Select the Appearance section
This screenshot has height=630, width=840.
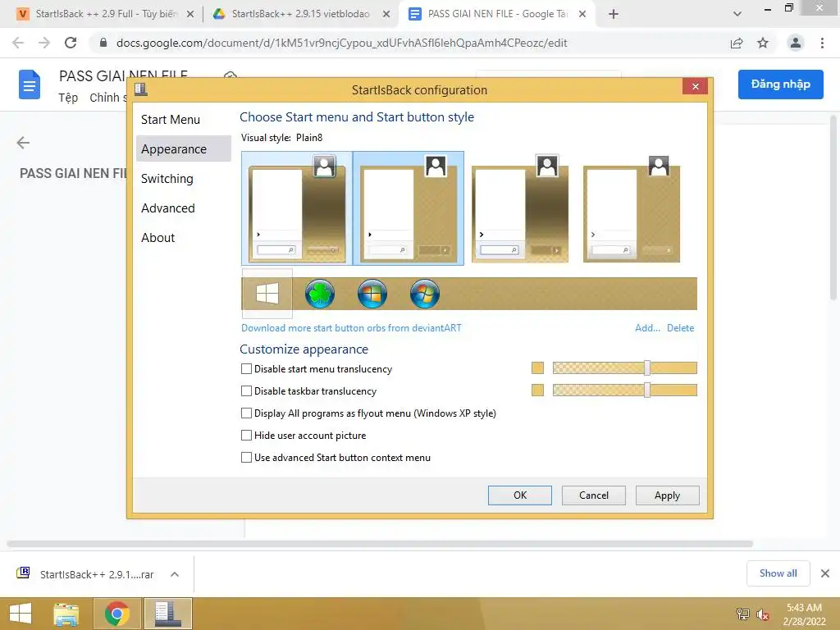point(183,149)
